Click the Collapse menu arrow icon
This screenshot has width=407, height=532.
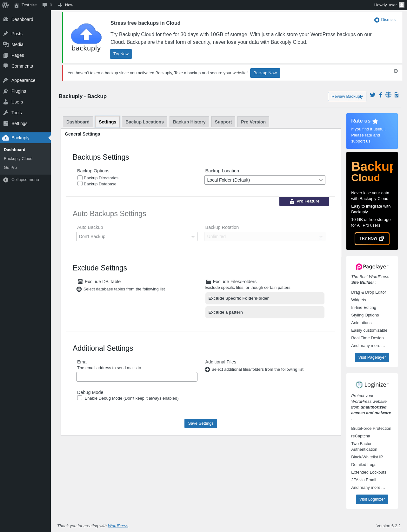point(6,180)
